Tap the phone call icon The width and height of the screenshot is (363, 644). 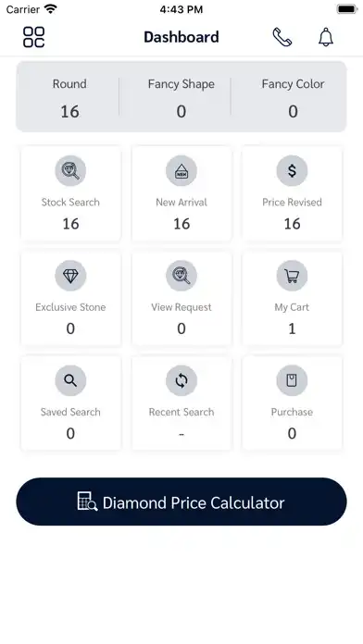click(x=282, y=37)
